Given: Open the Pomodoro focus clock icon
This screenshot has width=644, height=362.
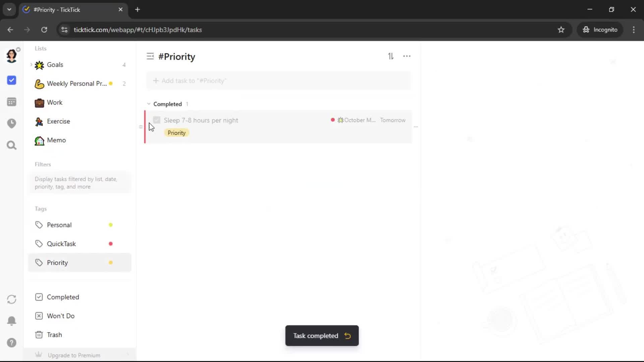Looking at the screenshot, I should click(x=12, y=123).
